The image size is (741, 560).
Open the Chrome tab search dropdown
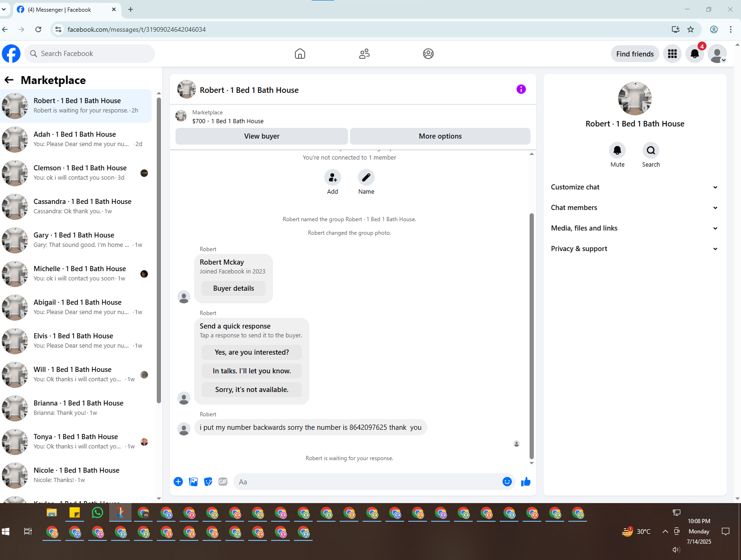click(4, 9)
